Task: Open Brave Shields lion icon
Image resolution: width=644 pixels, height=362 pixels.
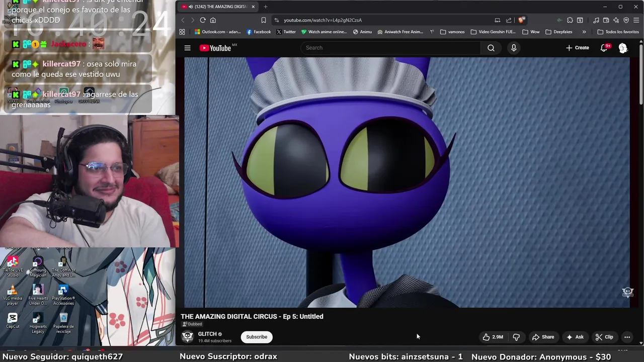Action: [x=521, y=20]
